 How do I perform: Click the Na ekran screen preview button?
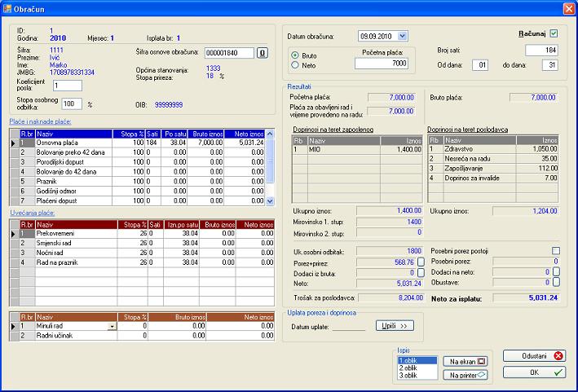467,360
